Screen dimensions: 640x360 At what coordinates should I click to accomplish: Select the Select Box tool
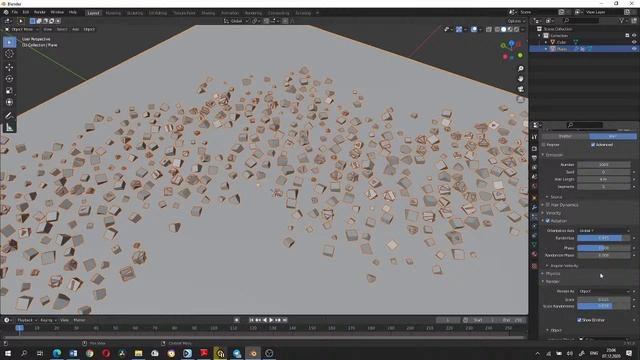(x=9, y=42)
